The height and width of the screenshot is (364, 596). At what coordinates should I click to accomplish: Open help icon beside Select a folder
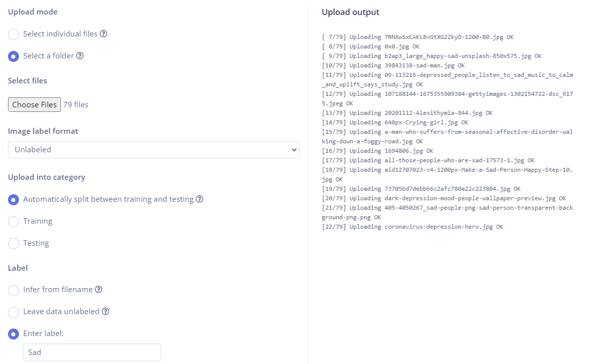(80, 56)
